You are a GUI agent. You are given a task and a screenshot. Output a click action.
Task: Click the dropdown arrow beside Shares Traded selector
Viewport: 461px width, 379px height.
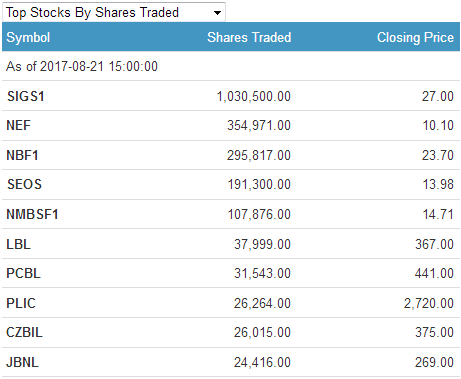pos(217,13)
